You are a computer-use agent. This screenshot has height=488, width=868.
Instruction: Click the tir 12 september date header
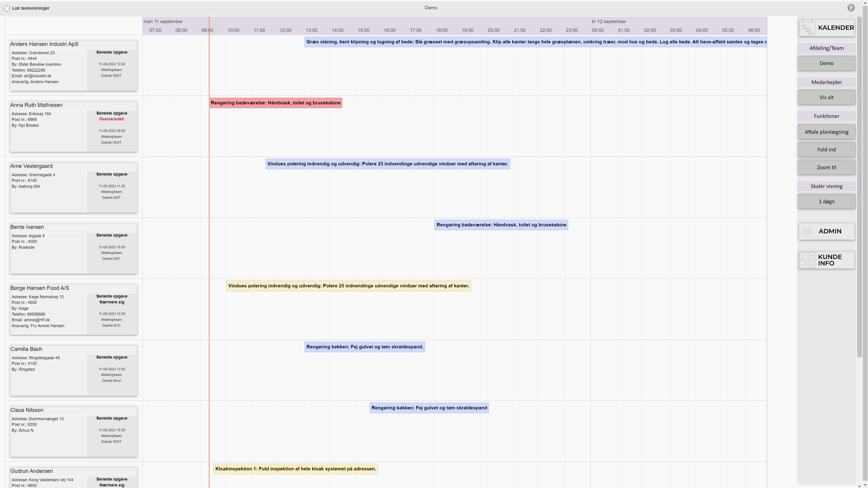click(x=609, y=21)
